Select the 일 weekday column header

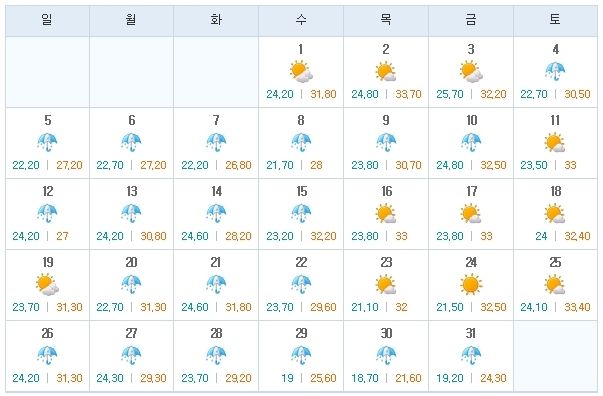coord(47,21)
